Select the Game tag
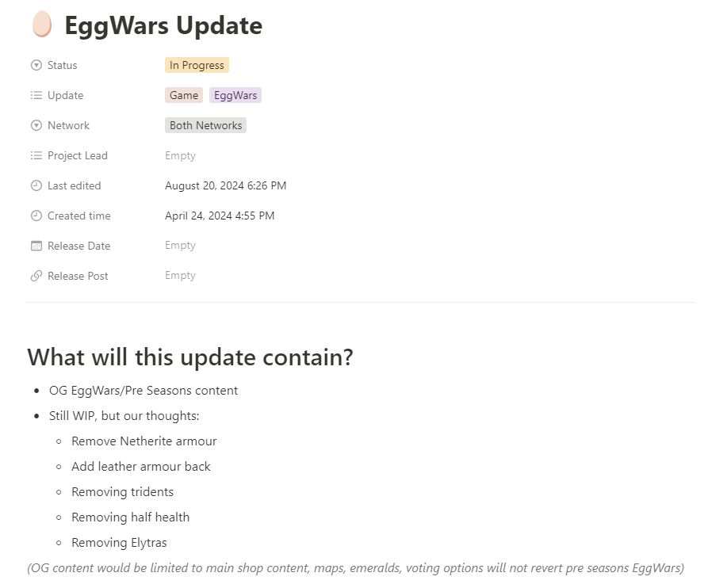Viewport: 708px width, 588px height. tap(184, 95)
